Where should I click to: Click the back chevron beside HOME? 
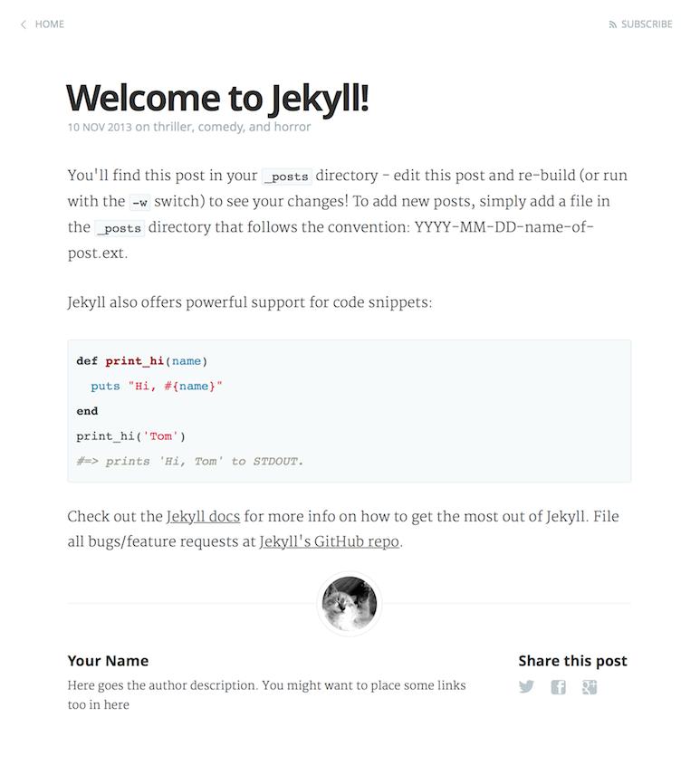(x=23, y=24)
